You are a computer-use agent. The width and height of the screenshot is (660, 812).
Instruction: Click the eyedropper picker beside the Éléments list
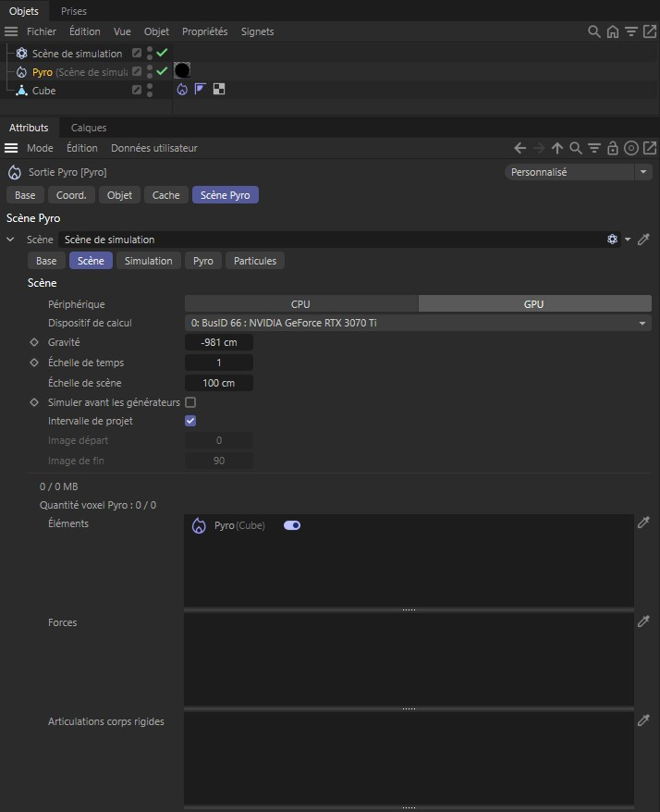(x=644, y=523)
